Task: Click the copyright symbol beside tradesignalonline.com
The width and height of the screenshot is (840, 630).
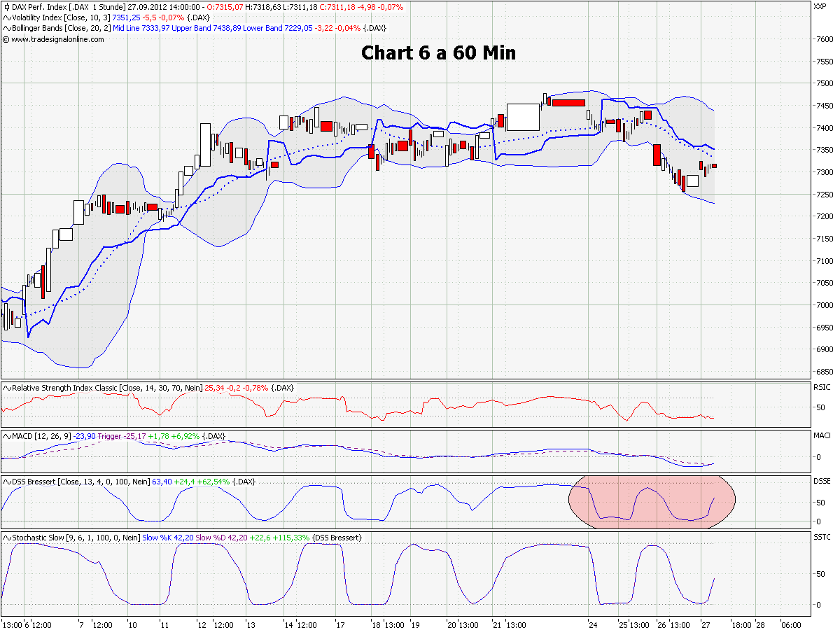Action: 6,40
